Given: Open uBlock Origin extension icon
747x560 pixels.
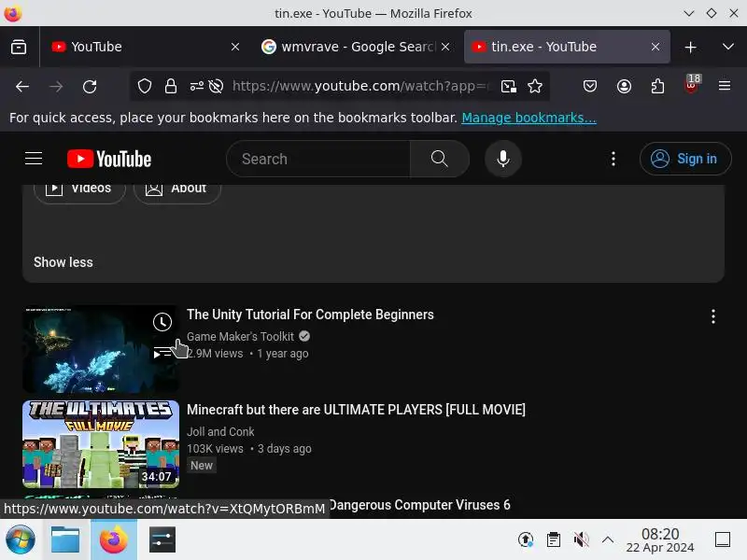Looking at the screenshot, I should (x=691, y=85).
